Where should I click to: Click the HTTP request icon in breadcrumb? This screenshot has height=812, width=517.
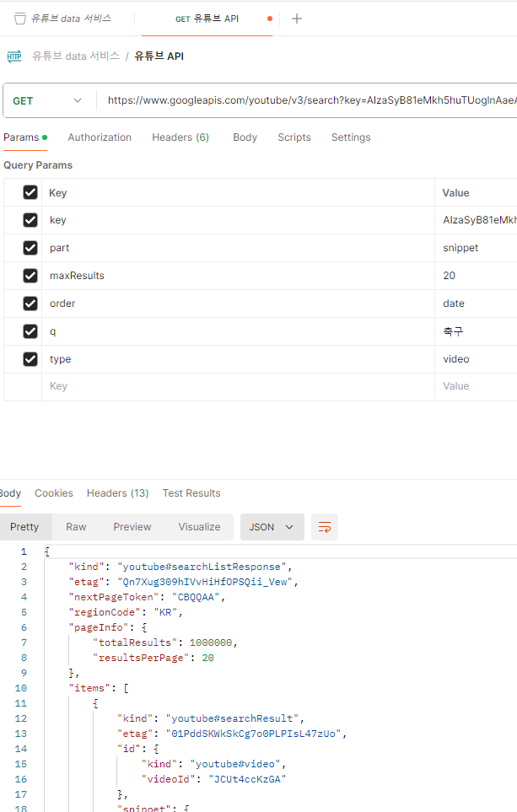[x=14, y=56]
